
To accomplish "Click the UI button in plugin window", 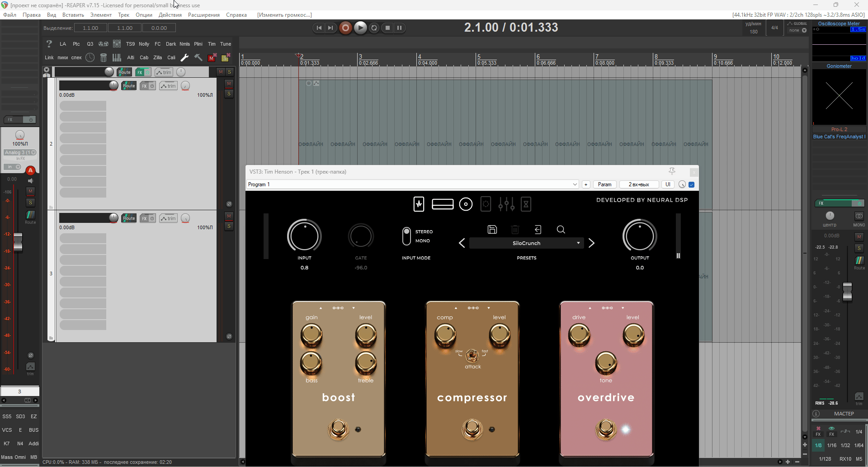I will tap(668, 184).
